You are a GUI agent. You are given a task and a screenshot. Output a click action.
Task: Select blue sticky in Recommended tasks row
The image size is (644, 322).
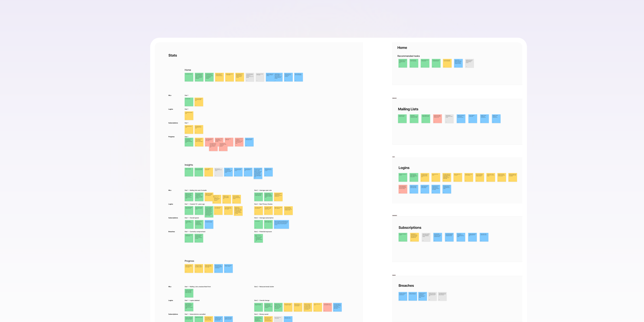pos(459,63)
